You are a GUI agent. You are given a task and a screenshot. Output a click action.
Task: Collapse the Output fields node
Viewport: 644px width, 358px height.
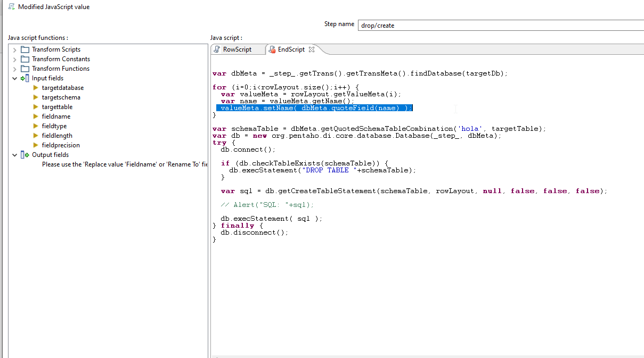(14, 154)
